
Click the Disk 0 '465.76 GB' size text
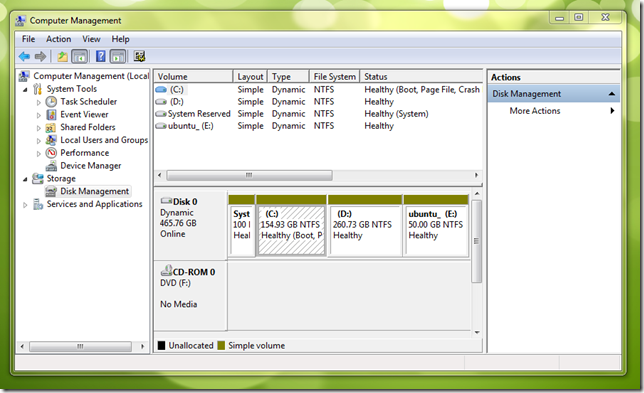[x=178, y=223]
